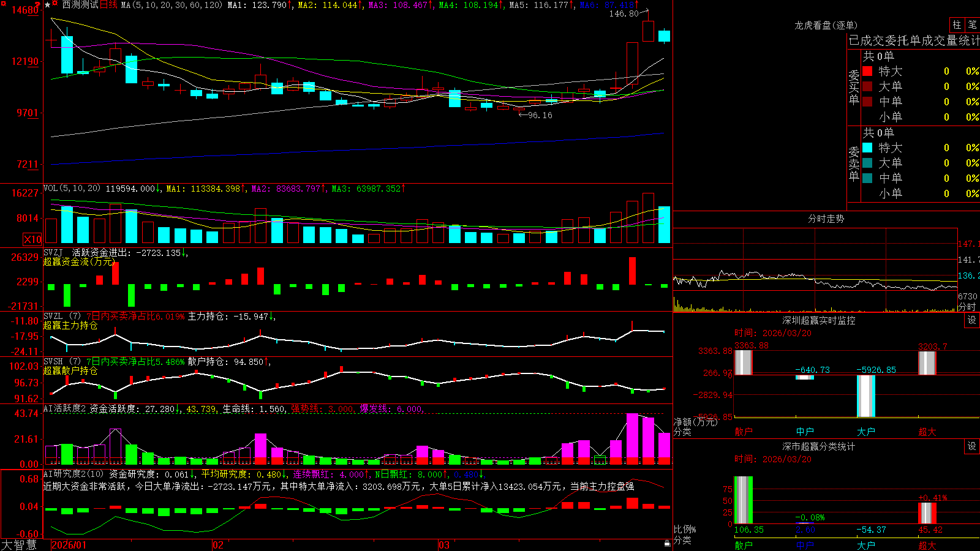Image resolution: width=980 pixels, height=551 pixels.
Task: Click the stock name 西测测试
Action: [80, 5]
